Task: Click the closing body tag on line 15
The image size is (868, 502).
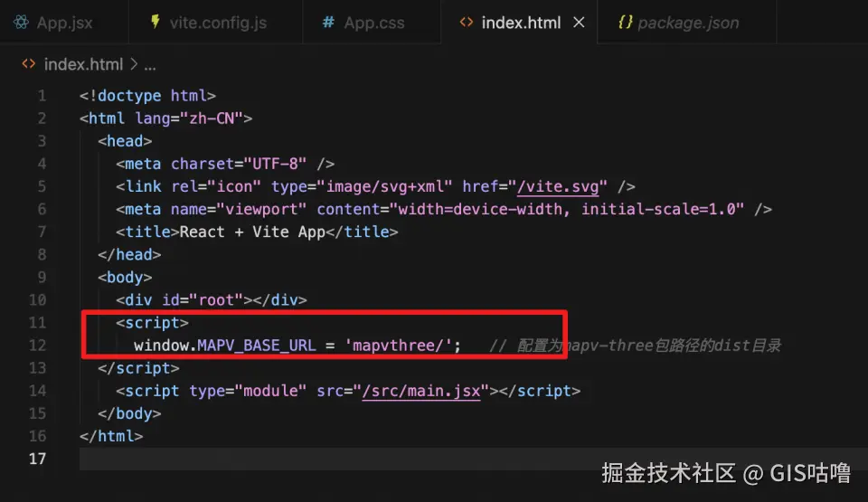Action: [129, 414]
